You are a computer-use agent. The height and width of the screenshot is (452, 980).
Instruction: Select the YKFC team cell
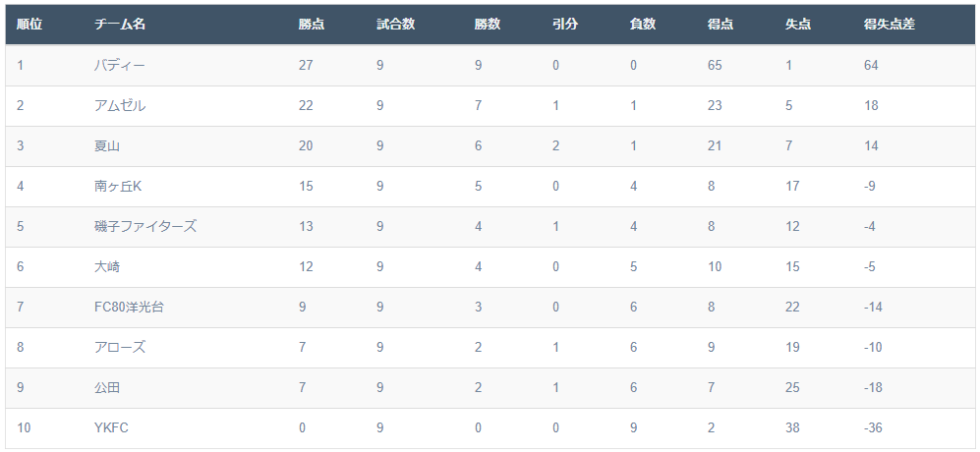[x=111, y=428]
